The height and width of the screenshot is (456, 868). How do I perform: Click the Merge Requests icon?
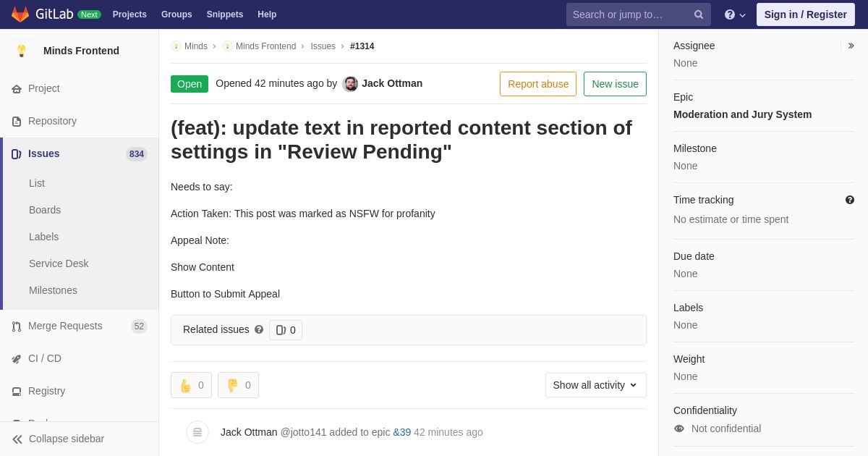(x=17, y=326)
